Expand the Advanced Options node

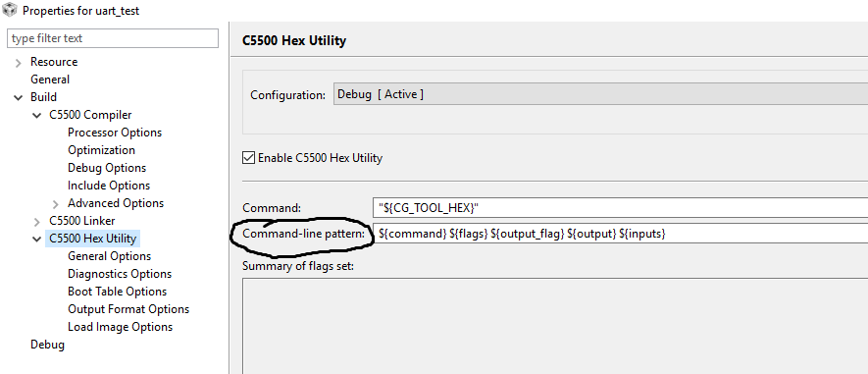(x=56, y=204)
